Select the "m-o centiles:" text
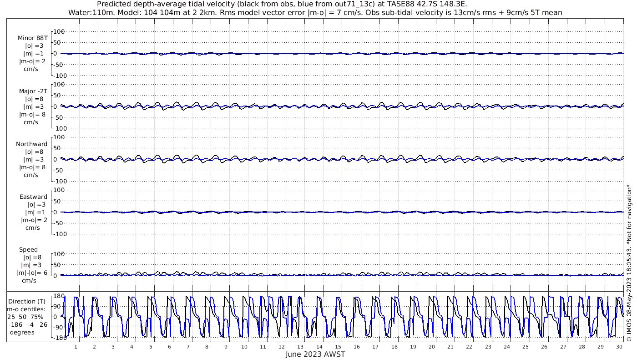 point(26,309)
